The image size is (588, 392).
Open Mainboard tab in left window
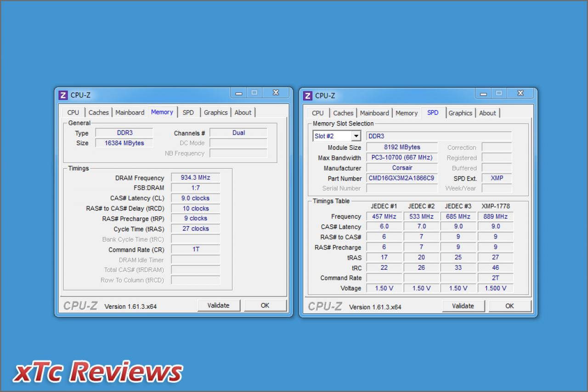pyautogui.click(x=130, y=113)
